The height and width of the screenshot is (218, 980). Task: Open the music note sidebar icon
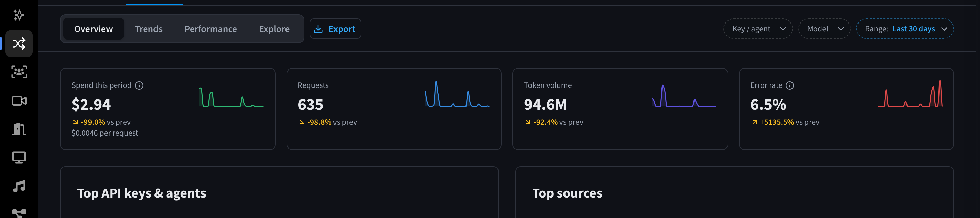tap(19, 186)
